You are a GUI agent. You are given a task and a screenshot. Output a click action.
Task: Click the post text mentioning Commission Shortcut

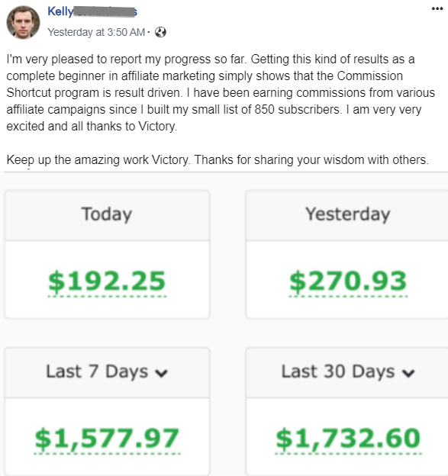click(221, 92)
